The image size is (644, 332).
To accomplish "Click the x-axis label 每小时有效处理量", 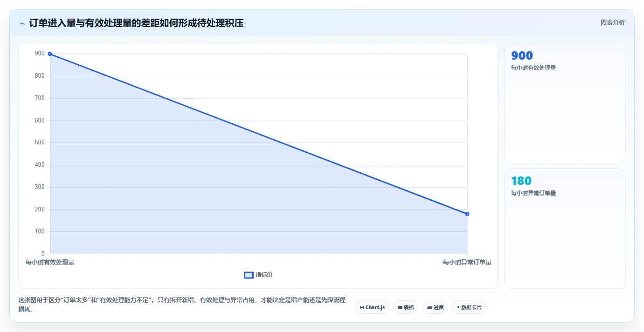I will tap(50, 263).
